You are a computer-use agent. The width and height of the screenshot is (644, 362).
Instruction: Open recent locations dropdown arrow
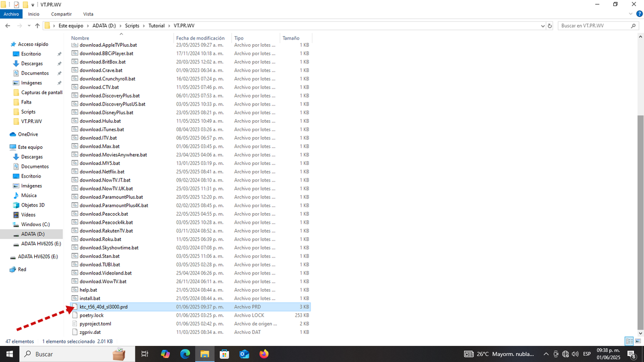29,26
